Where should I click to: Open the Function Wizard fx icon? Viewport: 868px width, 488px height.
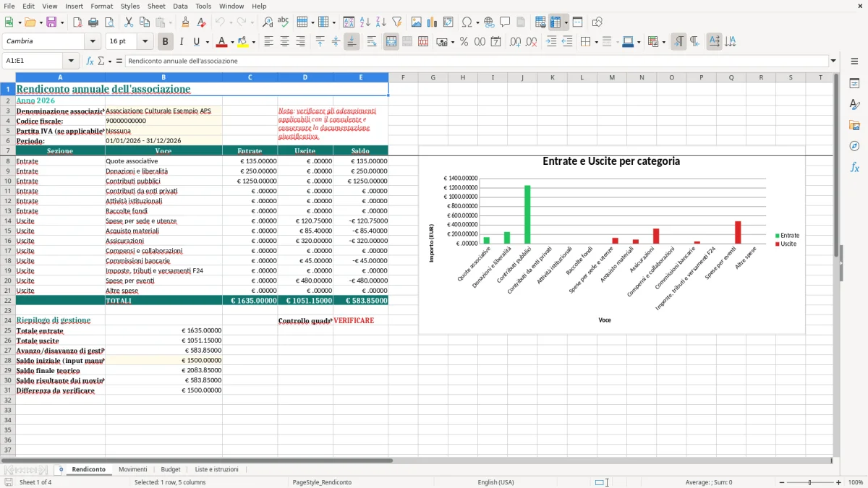point(90,61)
